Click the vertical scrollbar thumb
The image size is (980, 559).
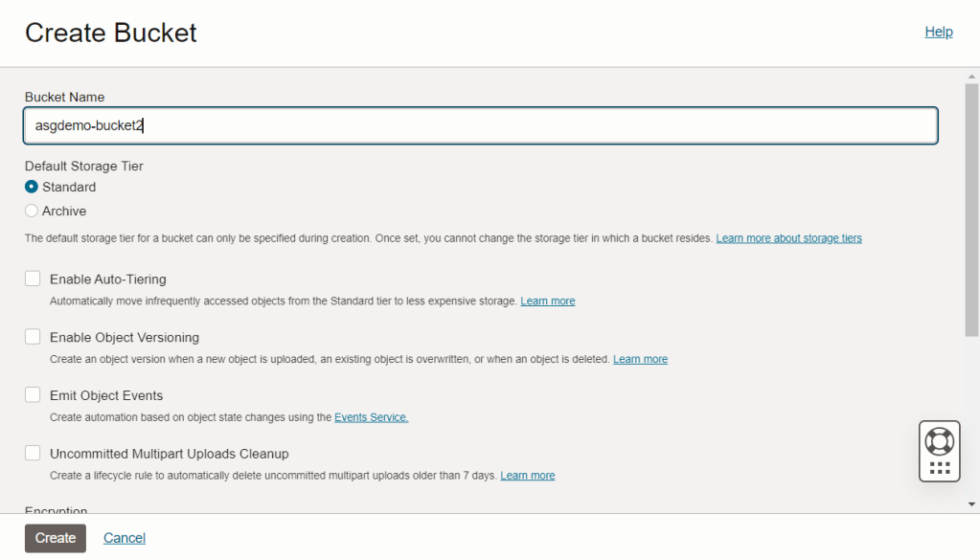(x=972, y=209)
